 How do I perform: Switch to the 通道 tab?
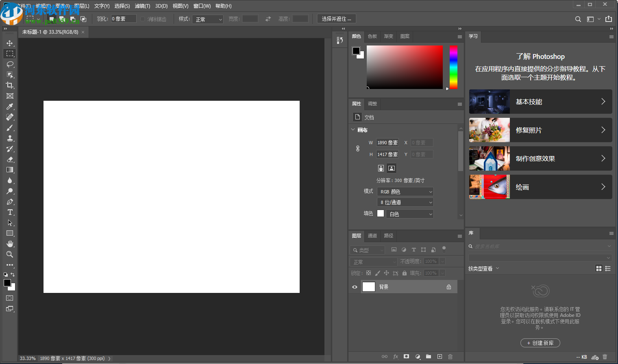(372, 236)
